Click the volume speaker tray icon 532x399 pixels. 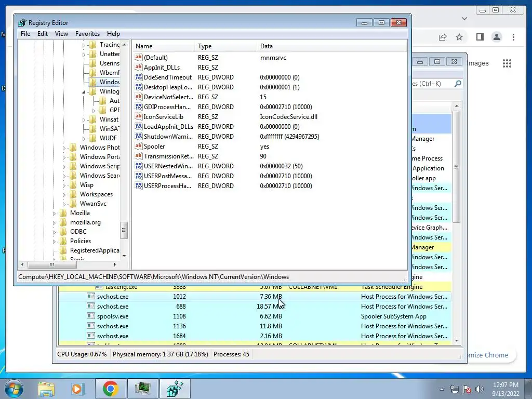coord(479,389)
